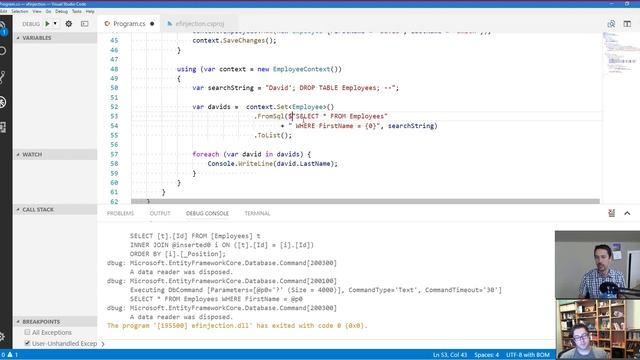The height and width of the screenshot is (360, 640).
Task: Open the Output panel tab
Action: click(160, 213)
